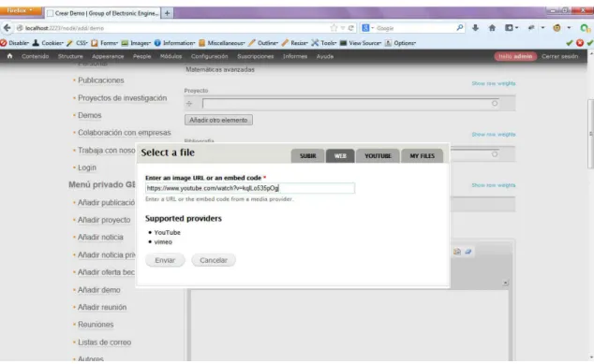Image resolution: width=594 pixels, height=364 pixels.
Task: Open Structure in admin menu
Action: [x=70, y=56]
